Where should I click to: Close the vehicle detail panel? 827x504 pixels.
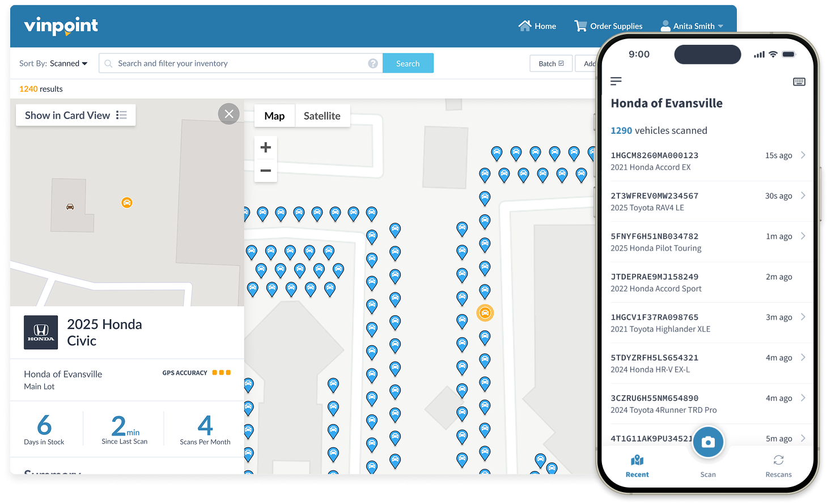(229, 114)
